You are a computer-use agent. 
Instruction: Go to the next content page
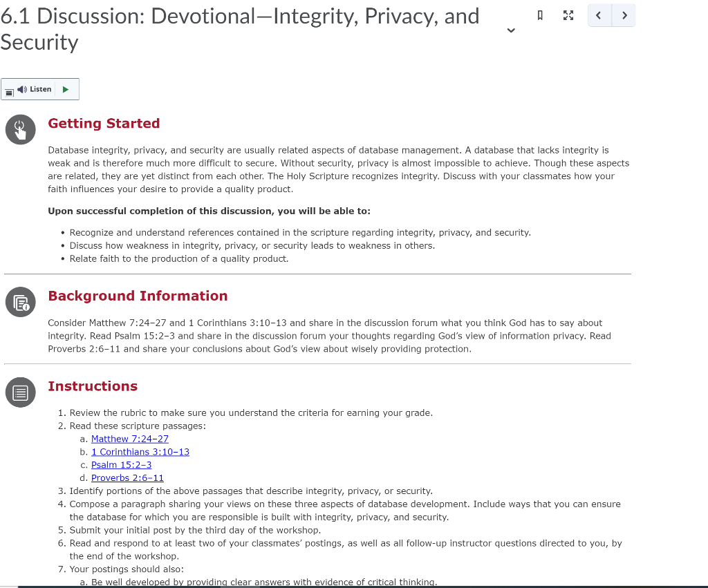tap(624, 16)
